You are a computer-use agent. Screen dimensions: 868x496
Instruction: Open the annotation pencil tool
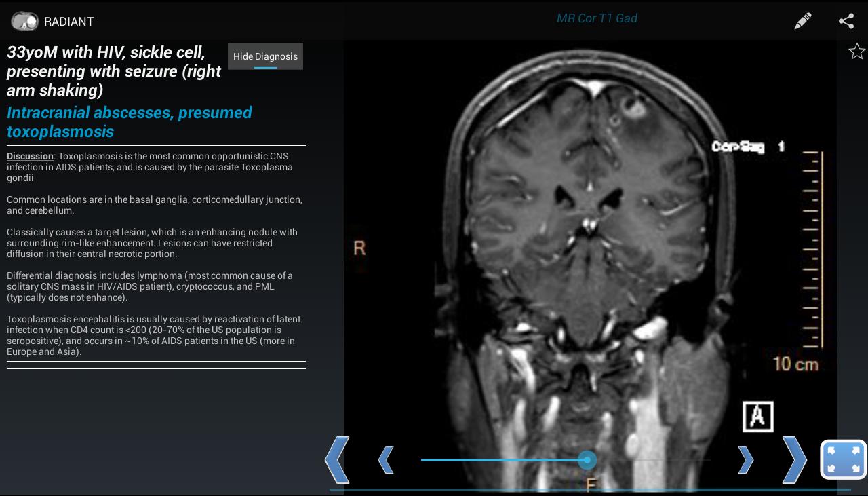803,21
